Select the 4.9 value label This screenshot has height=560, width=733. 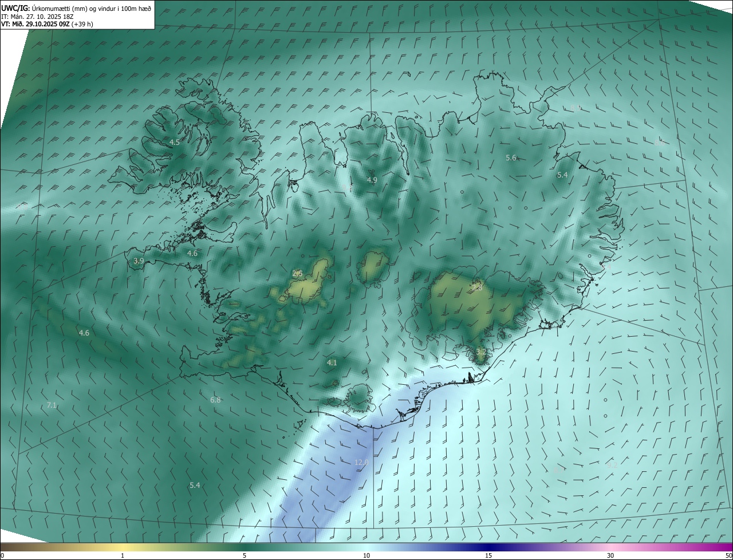tap(372, 180)
